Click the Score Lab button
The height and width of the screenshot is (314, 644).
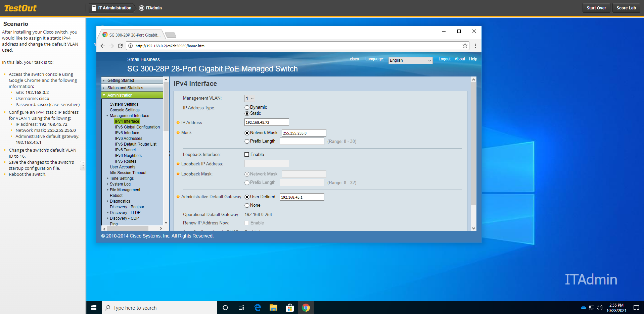(626, 8)
